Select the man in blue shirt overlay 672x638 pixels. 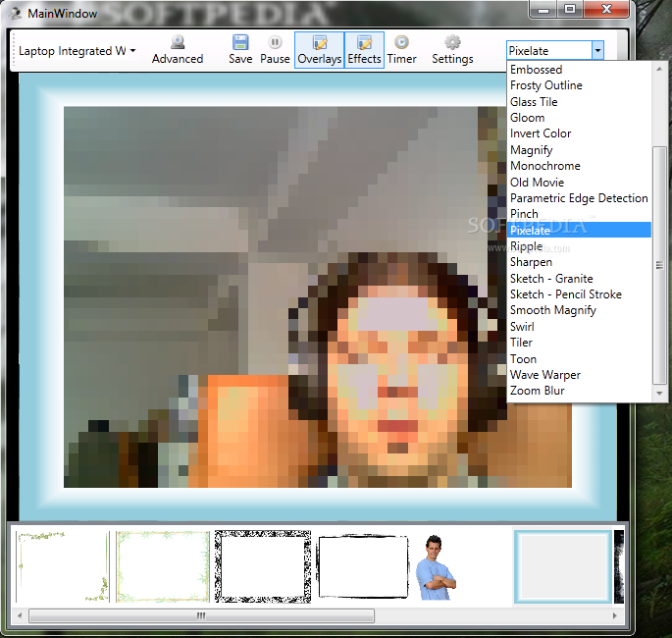click(436, 567)
